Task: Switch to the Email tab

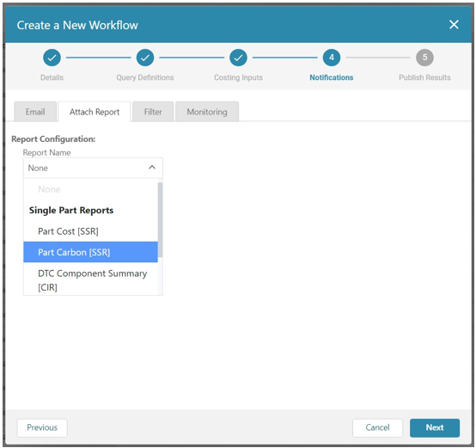Action: click(x=35, y=112)
